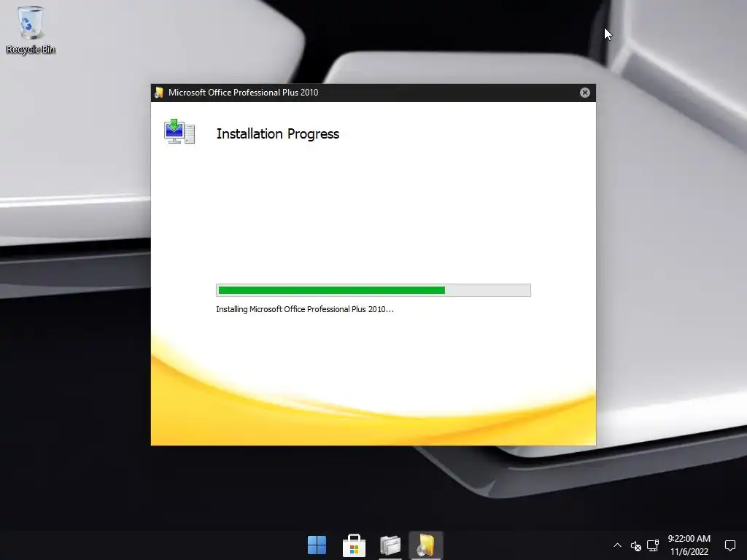
Task: Select the Office setup taskbar icon
Action: point(426,545)
